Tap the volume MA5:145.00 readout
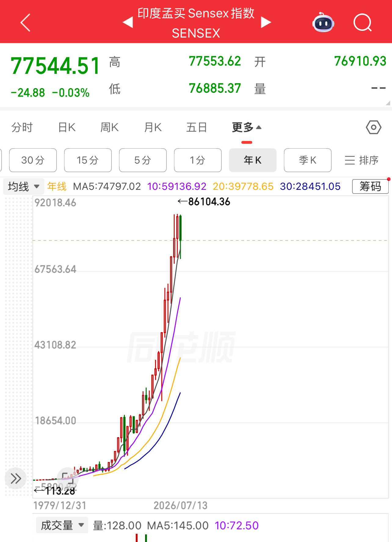The height and width of the screenshot is (542, 392). 178,526
